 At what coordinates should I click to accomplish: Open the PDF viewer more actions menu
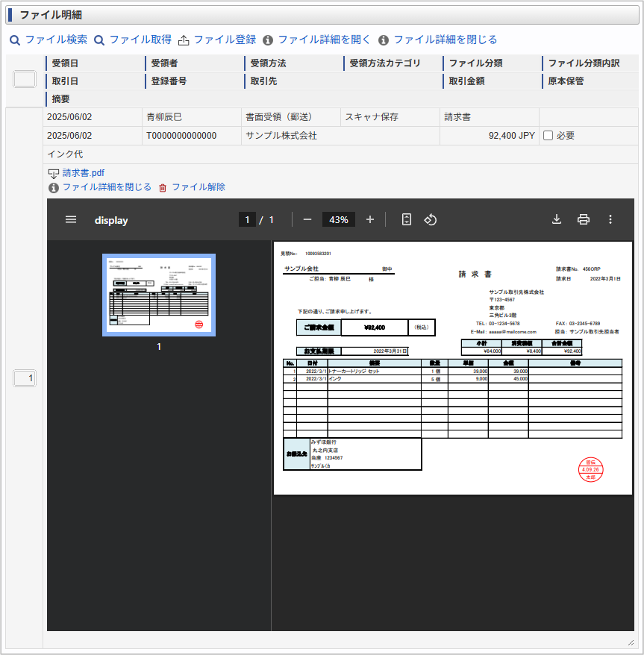[x=610, y=219]
